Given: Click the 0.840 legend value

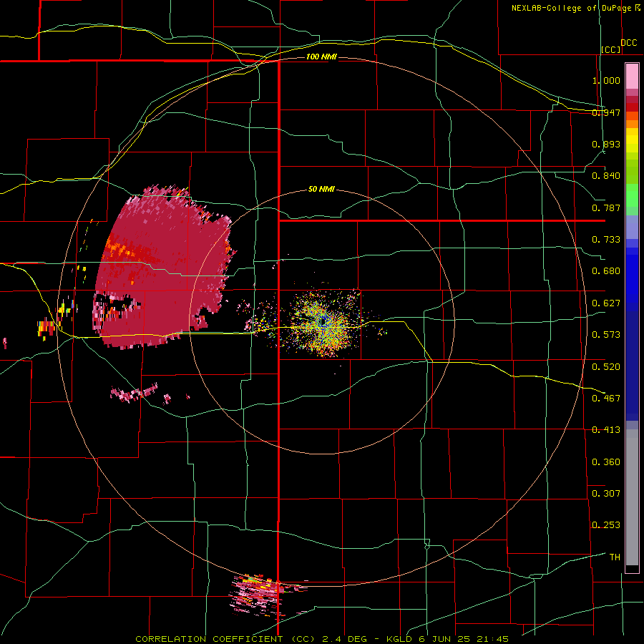Looking at the screenshot, I should click(606, 176).
